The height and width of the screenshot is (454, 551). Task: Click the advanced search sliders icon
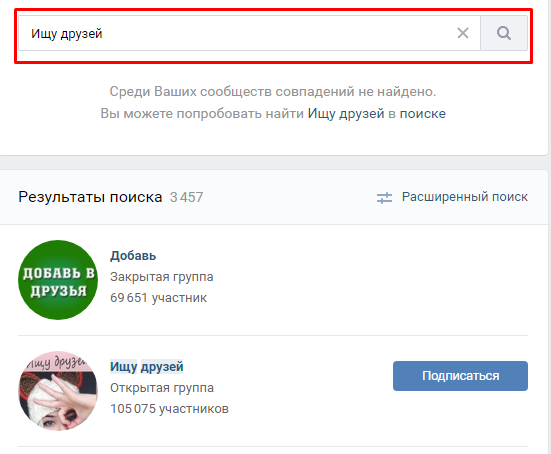pyautogui.click(x=384, y=197)
